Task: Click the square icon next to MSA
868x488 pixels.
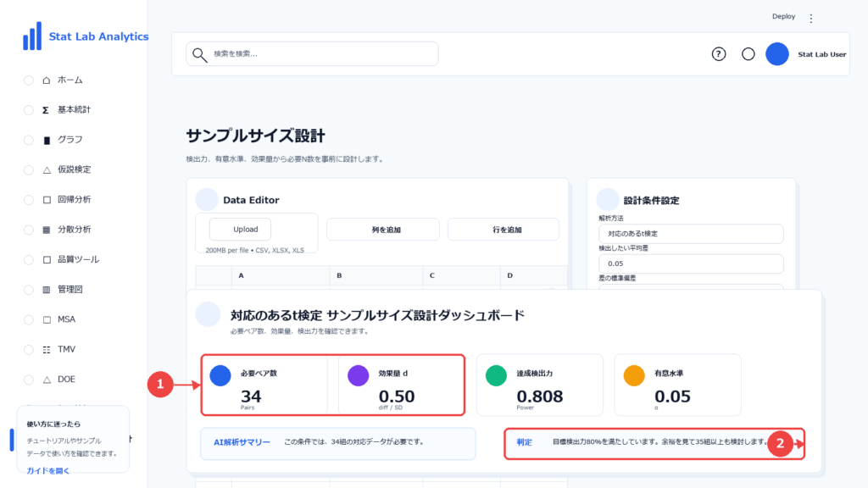Action: [x=47, y=319]
